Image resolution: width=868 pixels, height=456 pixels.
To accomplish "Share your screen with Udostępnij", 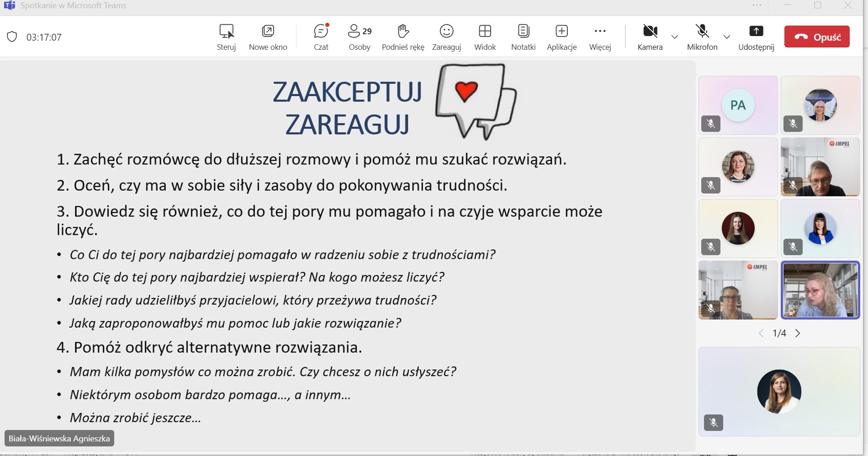I will [x=756, y=37].
